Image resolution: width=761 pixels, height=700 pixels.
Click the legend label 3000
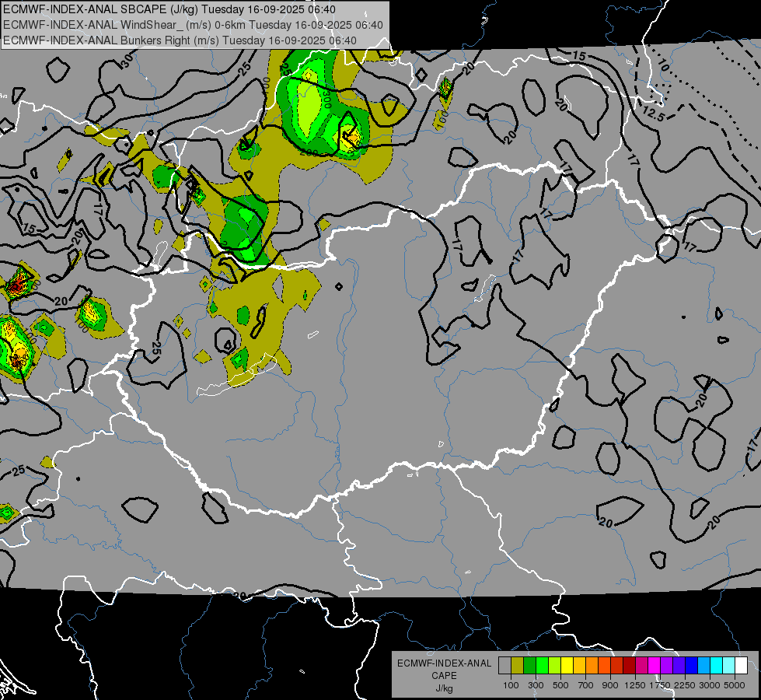coord(710,685)
